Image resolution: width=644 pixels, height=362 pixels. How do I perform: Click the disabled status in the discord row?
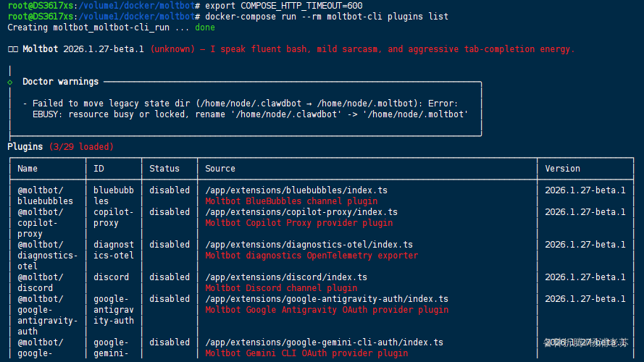coord(170,277)
